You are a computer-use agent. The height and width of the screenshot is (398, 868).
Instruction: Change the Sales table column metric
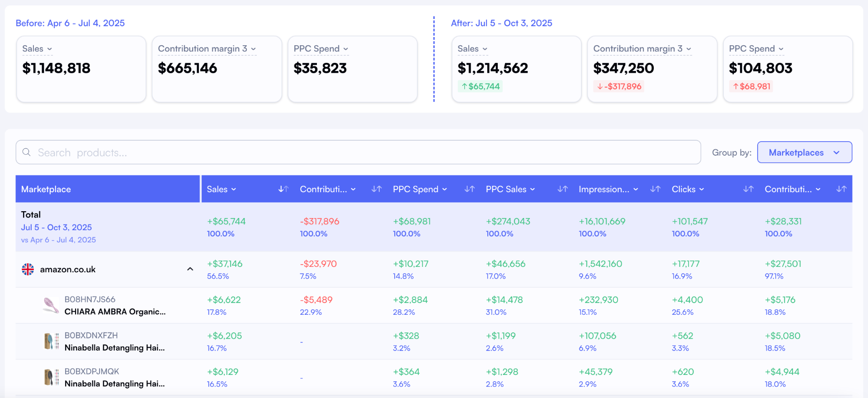222,189
